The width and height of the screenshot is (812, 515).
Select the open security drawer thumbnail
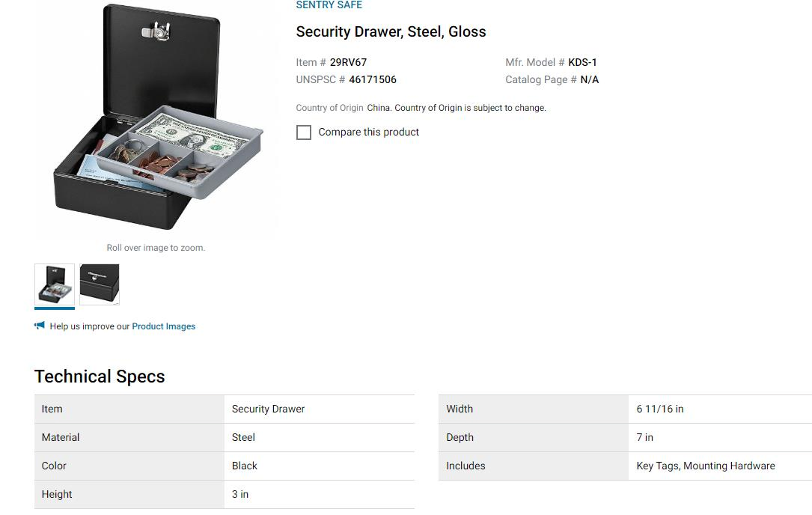(55, 284)
